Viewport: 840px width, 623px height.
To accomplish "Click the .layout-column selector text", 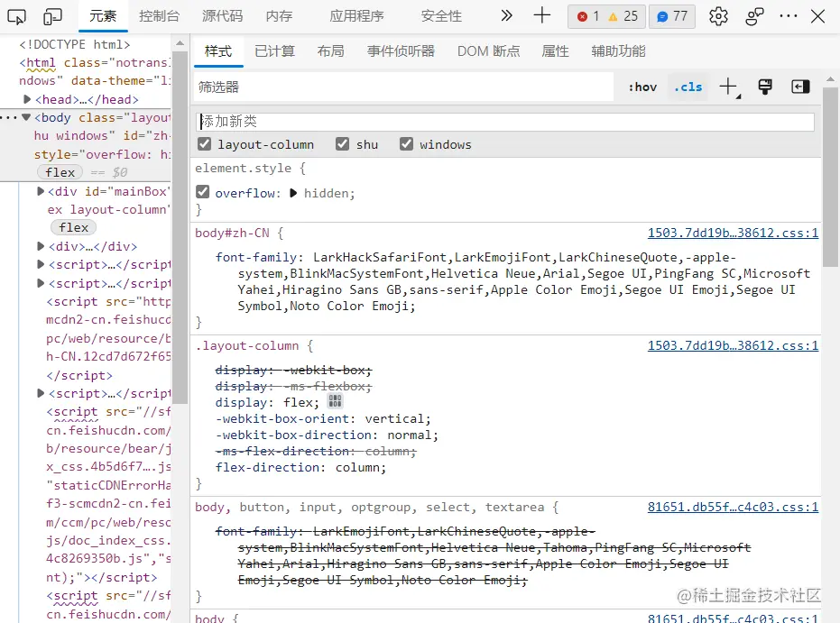I will (247, 345).
